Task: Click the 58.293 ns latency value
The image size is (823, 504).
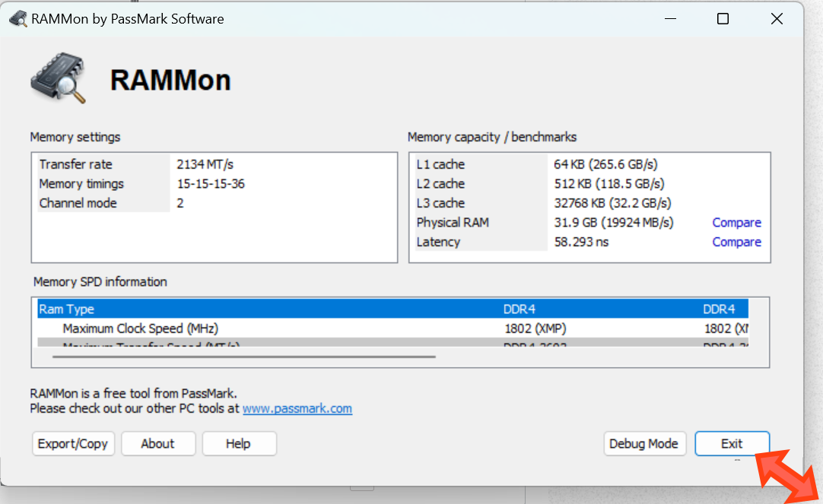Action: [x=581, y=242]
